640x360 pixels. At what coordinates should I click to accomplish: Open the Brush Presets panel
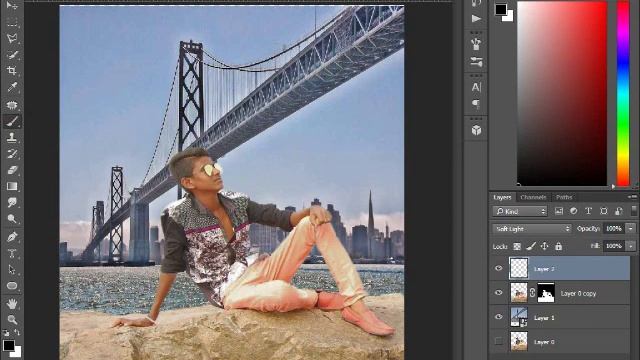click(x=476, y=44)
